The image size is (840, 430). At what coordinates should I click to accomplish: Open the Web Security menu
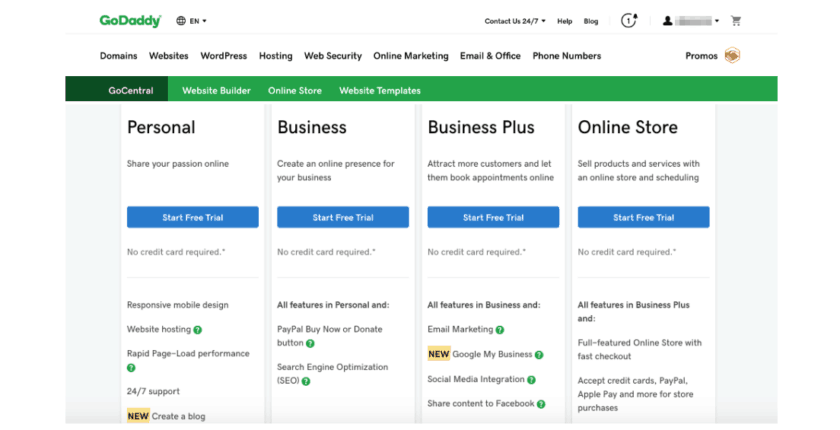333,56
